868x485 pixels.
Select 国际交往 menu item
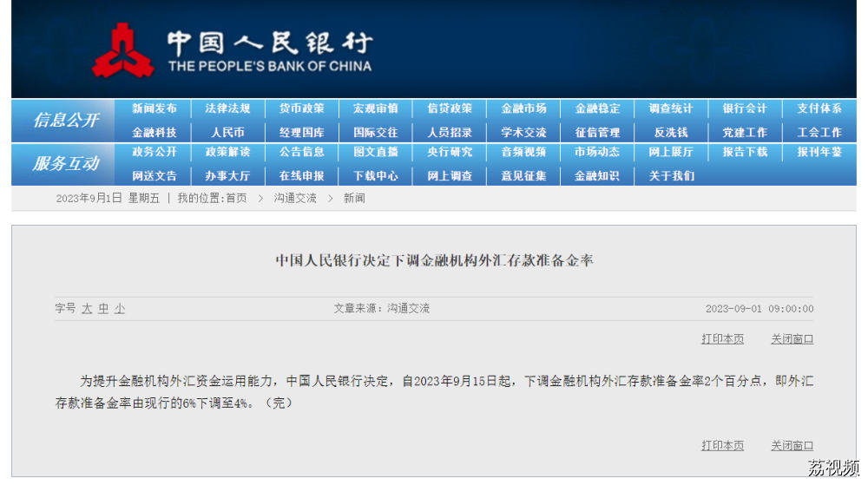point(376,133)
